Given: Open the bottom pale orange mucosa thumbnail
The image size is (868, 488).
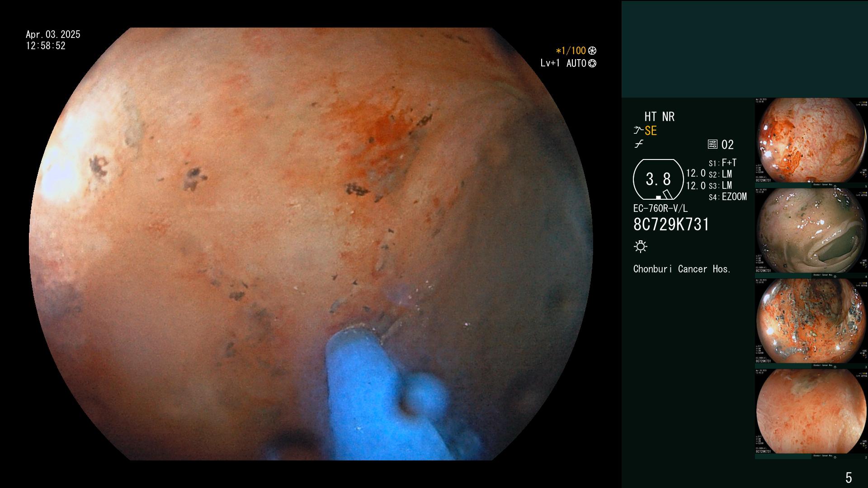Looking at the screenshot, I should pos(811,414).
